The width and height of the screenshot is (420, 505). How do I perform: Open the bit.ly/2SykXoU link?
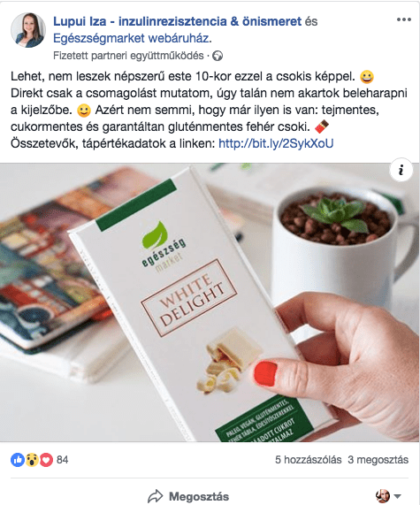pos(276,143)
